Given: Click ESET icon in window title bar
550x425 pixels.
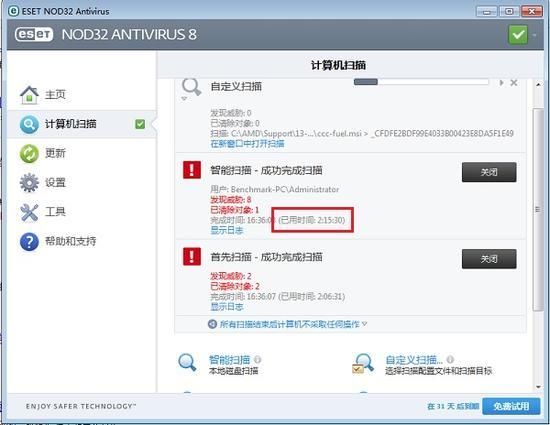Looking at the screenshot, I should (x=13, y=11).
